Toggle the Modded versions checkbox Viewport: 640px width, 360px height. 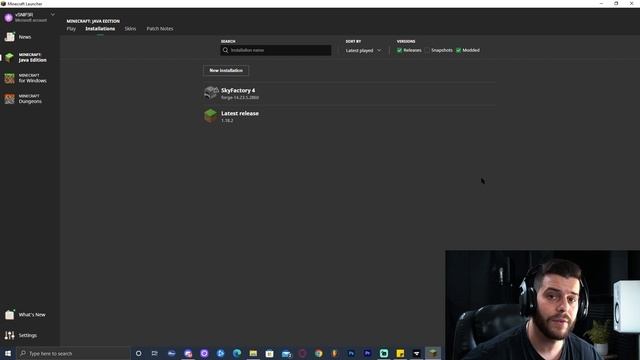pos(458,50)
